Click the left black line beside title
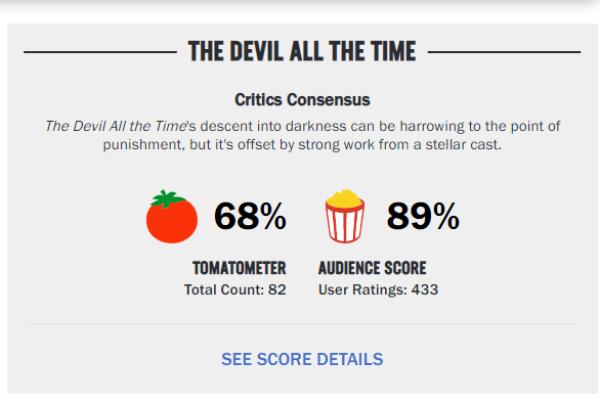Image resolution: width=600 pixels, height=404 pixels. coord(100,52)
